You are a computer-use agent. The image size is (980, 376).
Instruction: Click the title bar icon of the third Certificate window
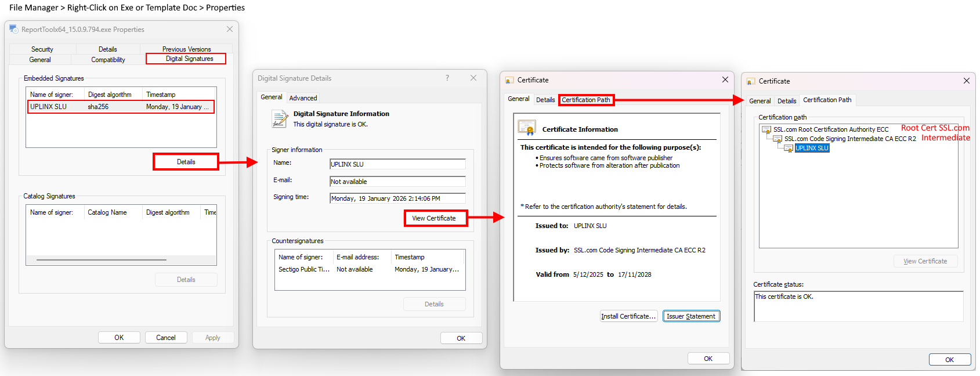click(x=509, y=80)
